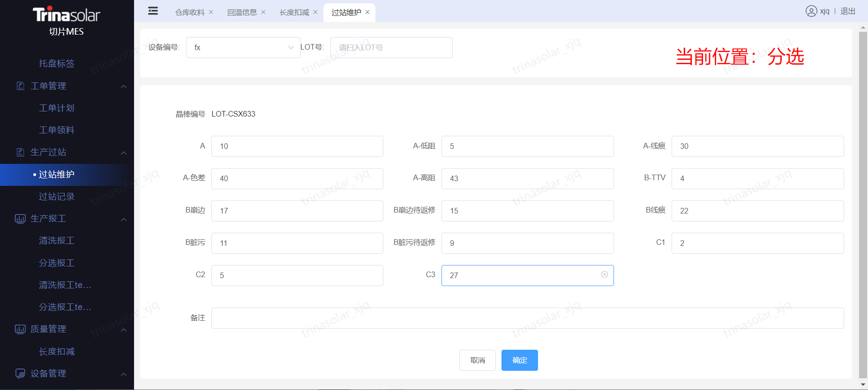Click the B崩边 input field
Screen dimensions: 868x390
point(297,211)
